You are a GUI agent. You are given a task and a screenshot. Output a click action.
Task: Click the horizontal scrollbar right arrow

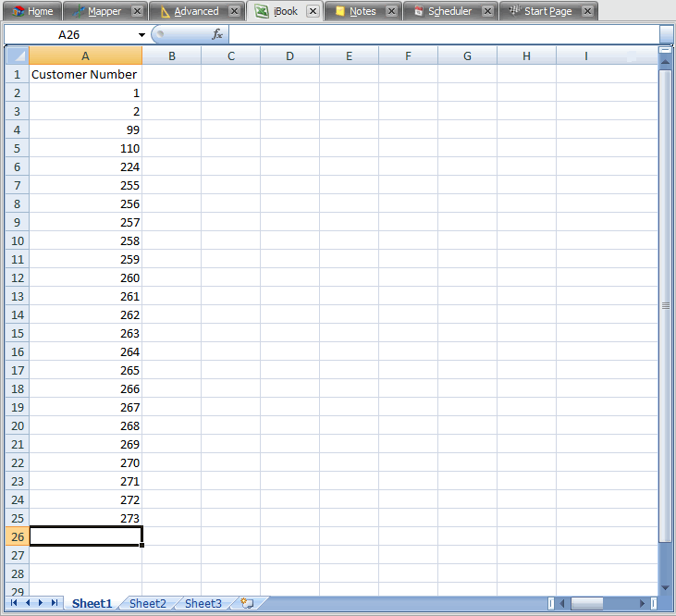point(643,603)
